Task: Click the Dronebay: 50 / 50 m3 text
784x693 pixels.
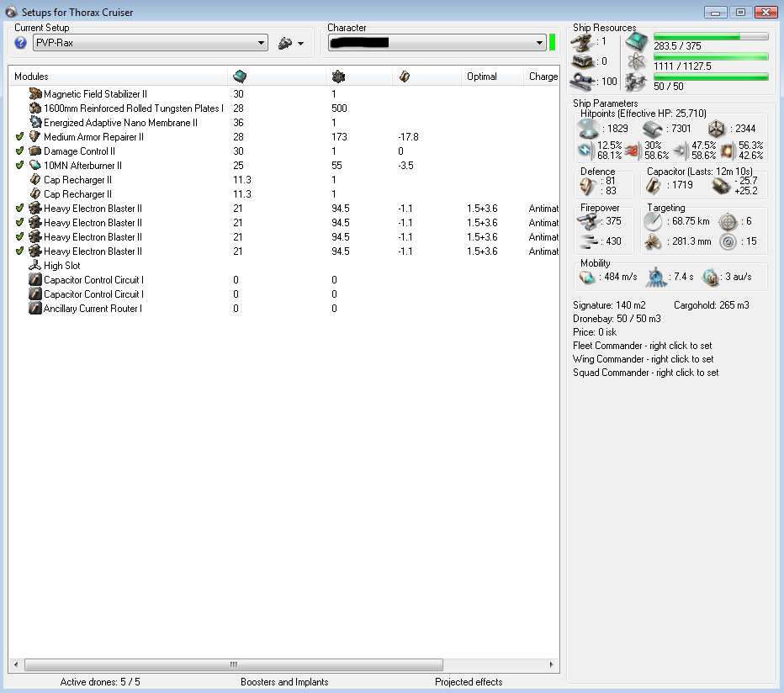Action: [617, 319]
